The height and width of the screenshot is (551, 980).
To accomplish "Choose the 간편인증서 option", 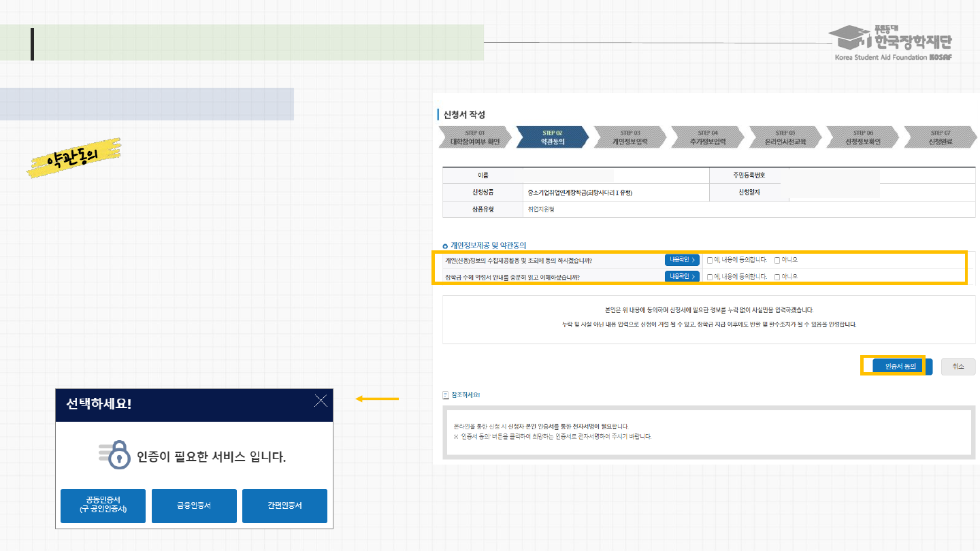I will pyautogui.click(x=284, y=505).
